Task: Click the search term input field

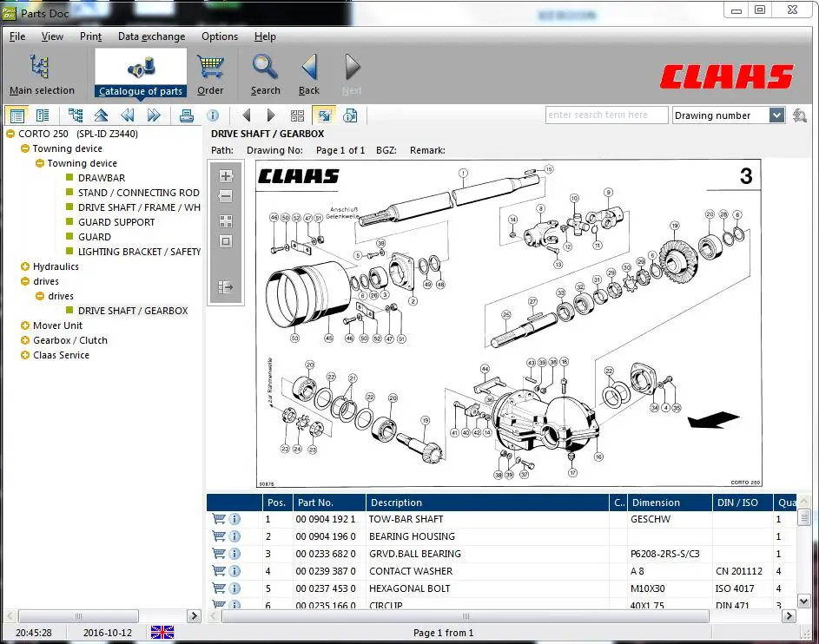Action: (x=606, y=115)
